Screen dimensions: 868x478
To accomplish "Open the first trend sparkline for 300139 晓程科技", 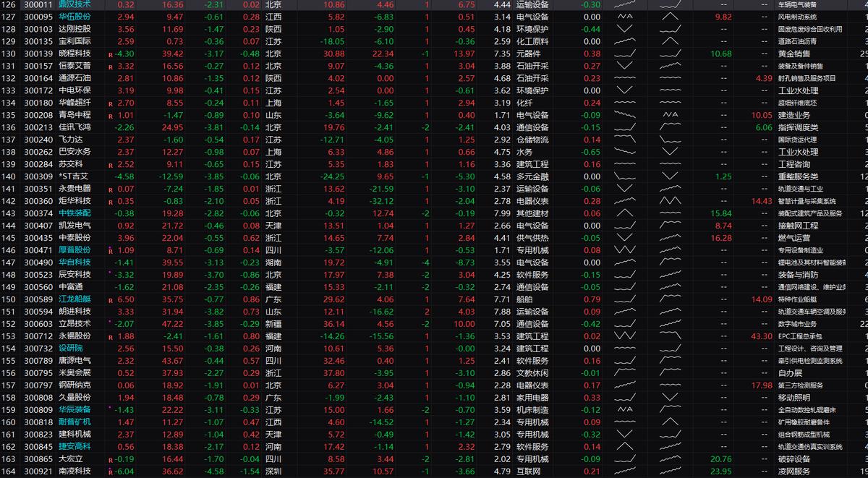I will click(624, 54).
